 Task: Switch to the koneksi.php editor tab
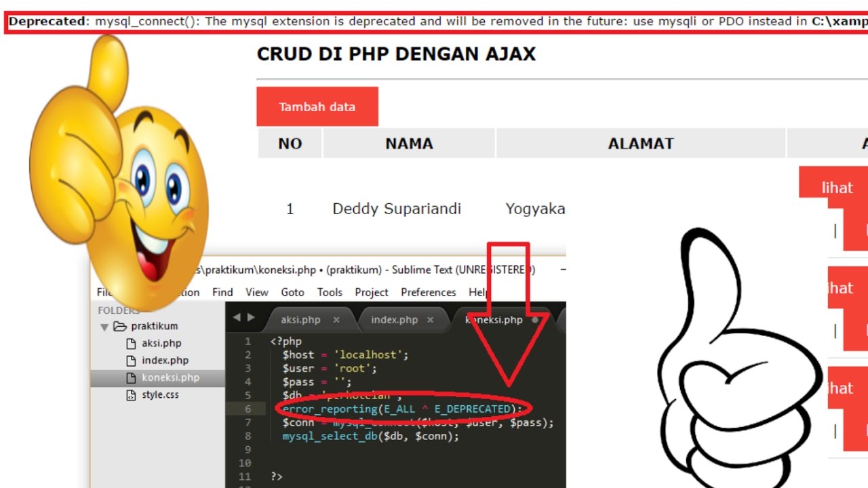coord(494,320)
